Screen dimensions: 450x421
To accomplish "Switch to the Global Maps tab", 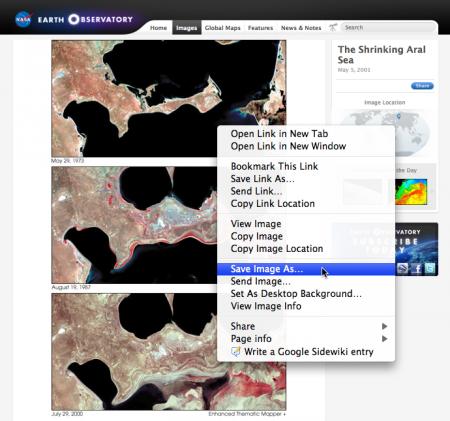I will 223,28.
